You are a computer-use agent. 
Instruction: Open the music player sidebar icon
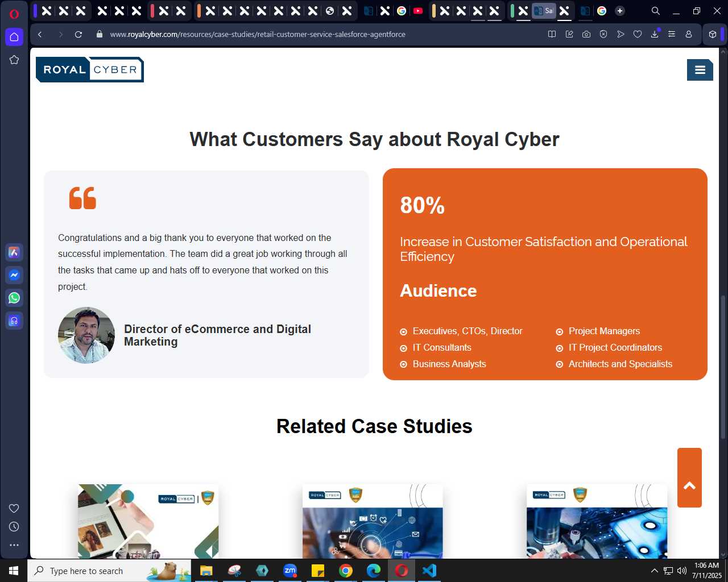[14, 321]
